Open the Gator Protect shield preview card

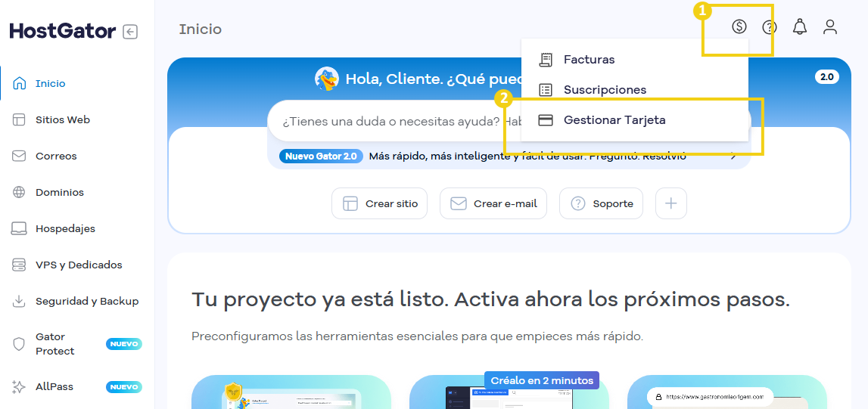291,392
